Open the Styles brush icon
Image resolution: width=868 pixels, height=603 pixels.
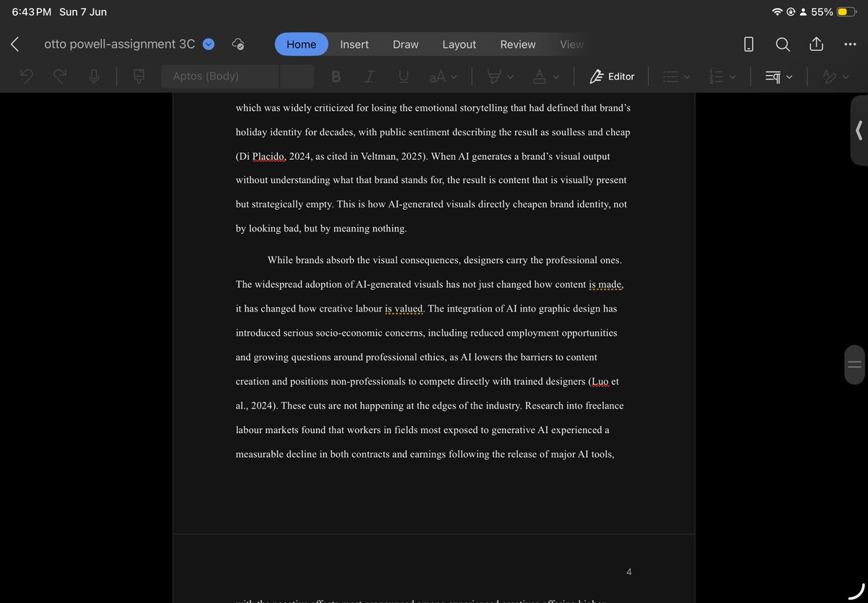[x=830, y=76]
